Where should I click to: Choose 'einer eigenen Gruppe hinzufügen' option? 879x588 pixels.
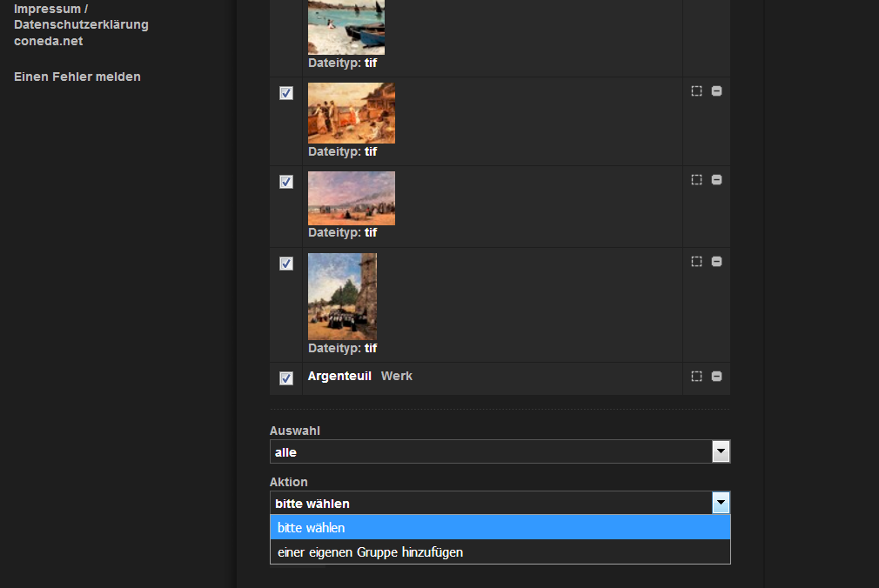[x=500, y=552]
